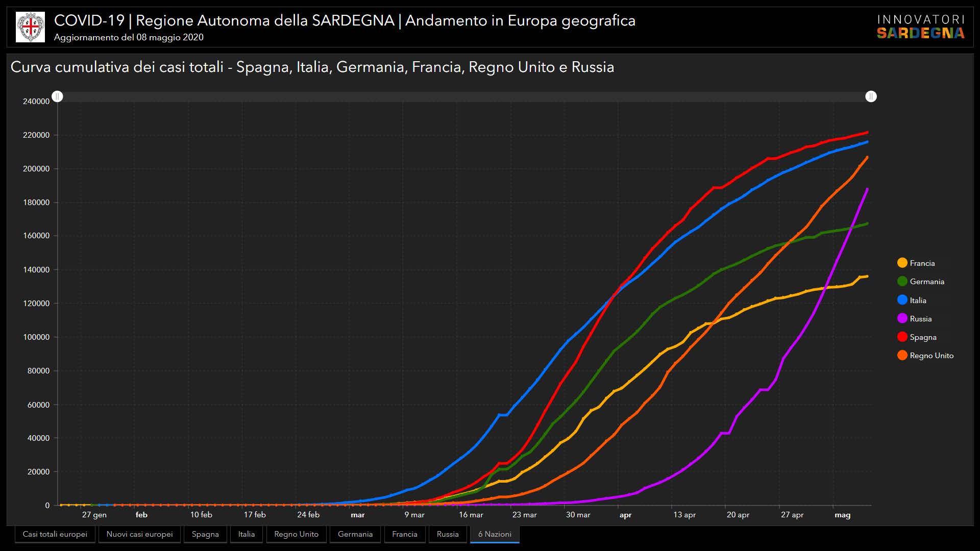Open the Russia tab
Image resolution: width=980 pixels, height=551 pixels.
coord(448,534)
